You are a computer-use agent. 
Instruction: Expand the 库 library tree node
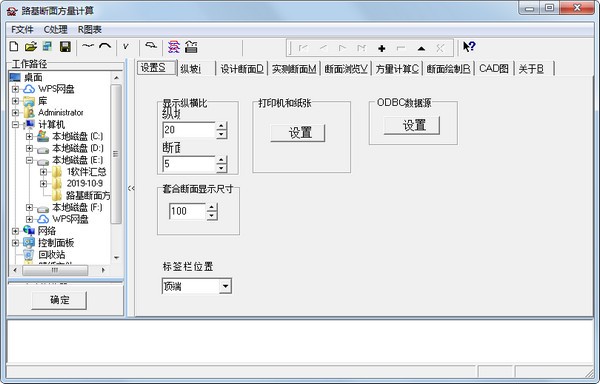[x=15, y=101]
